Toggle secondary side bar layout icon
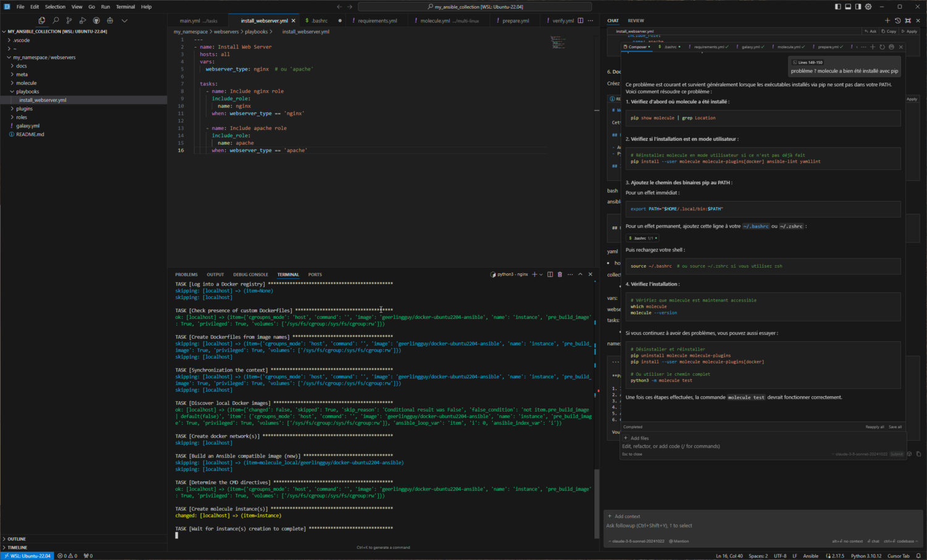Screen dimensions: 927x560 [858, 7]
